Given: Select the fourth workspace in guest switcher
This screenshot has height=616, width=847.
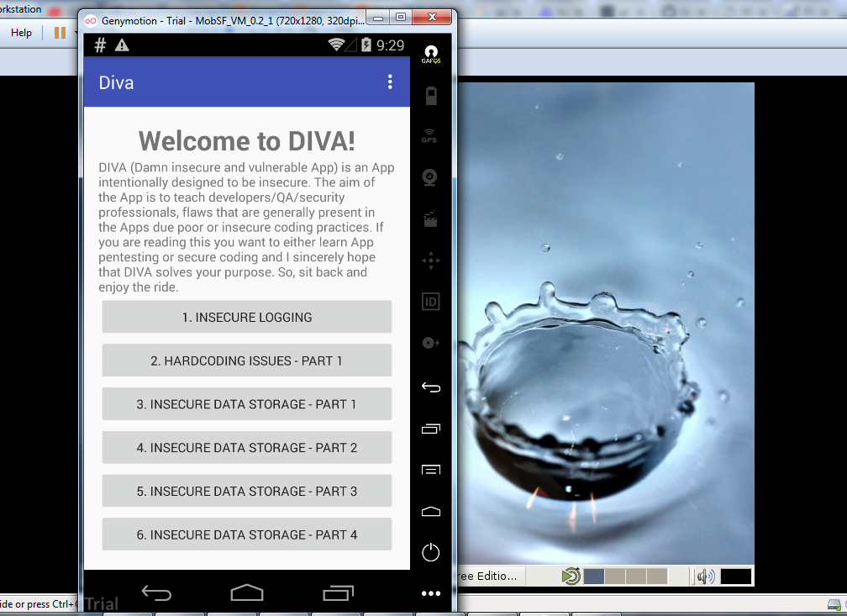Looking at the screenshot, I should 657,576.
